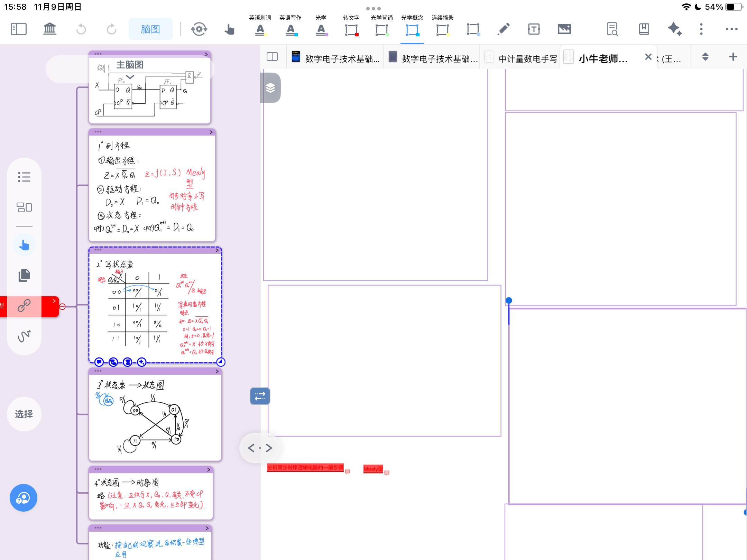Open the image insert tool
Viewport: 747px width, 560px height.
coord(564,29)
